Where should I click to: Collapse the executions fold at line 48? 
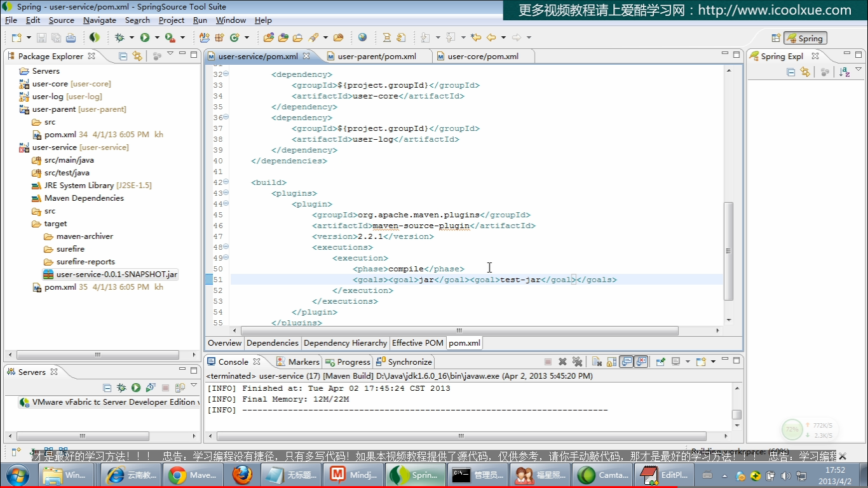point(226,247)
